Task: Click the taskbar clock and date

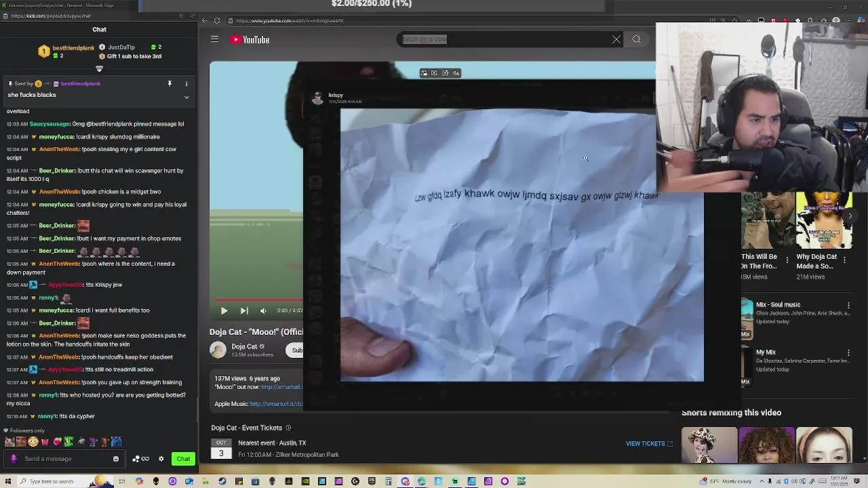Action: [840, 481]
